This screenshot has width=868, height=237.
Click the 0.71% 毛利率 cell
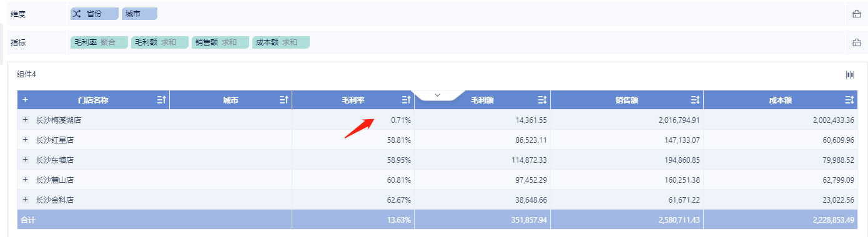(x=353, y=120)
